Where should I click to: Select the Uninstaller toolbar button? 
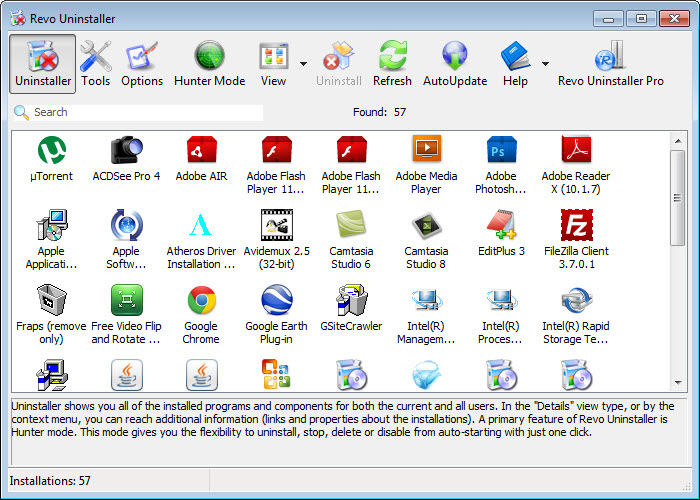tap(42, 63)
